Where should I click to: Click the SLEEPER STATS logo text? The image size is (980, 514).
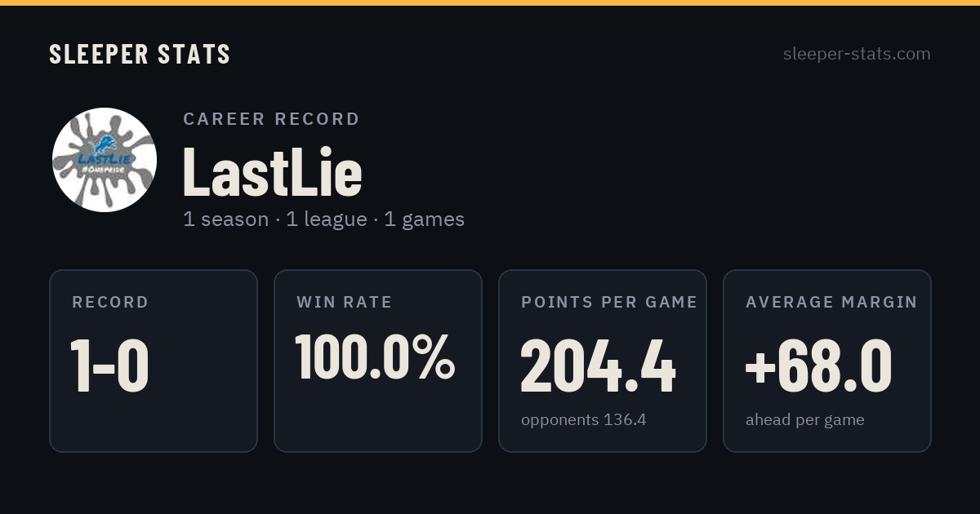click(140, 54)
